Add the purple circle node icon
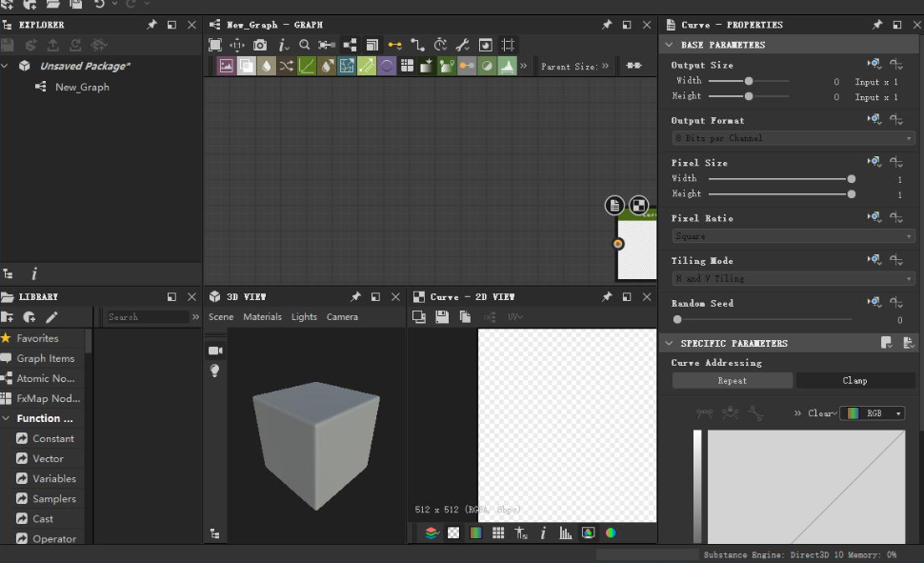The image size is (924, 563). coord(387,66)
